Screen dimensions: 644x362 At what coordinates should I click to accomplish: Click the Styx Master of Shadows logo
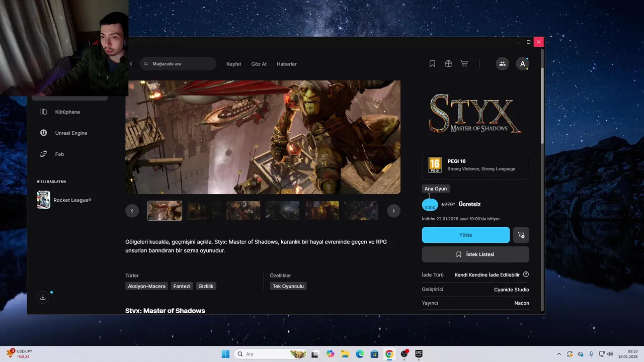click(475, 115)
